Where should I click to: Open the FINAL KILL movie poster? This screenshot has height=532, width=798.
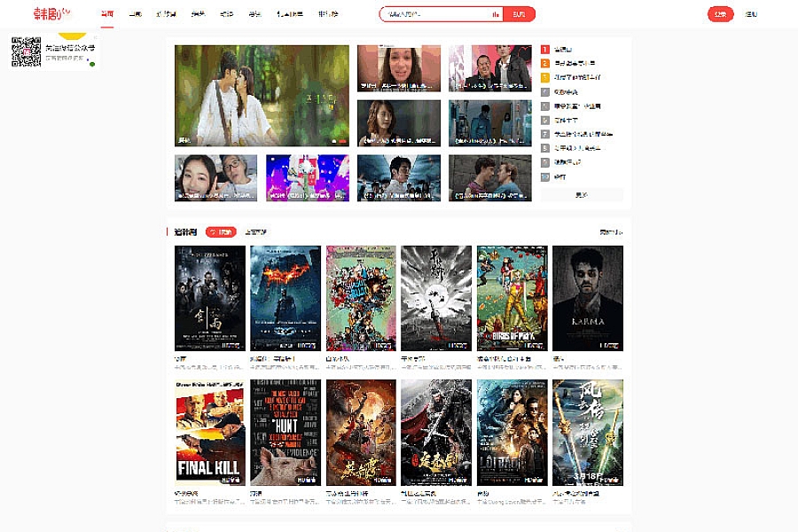click(x=209, y=433)
